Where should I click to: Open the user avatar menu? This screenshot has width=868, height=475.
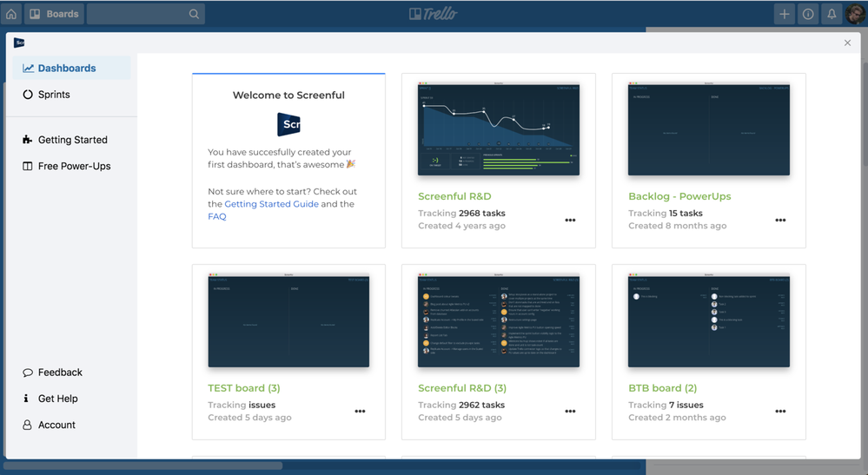click(x=856, y=14)
